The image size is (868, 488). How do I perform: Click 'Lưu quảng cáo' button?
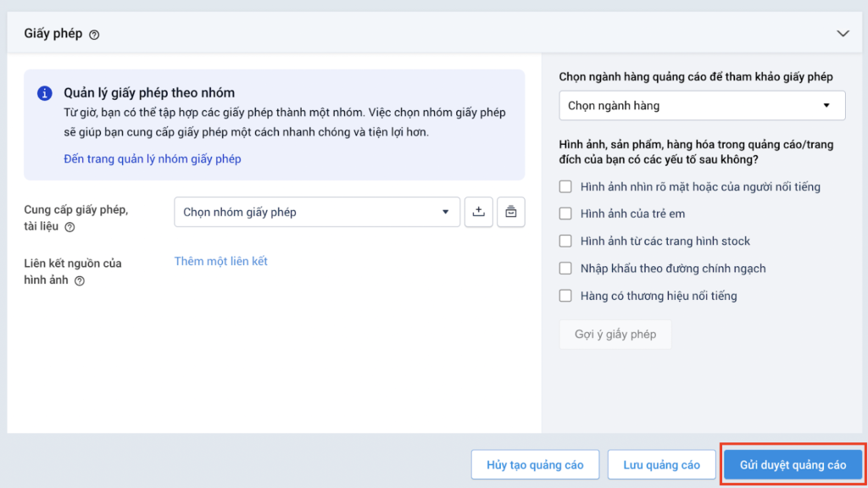click(x=661, y=465)
